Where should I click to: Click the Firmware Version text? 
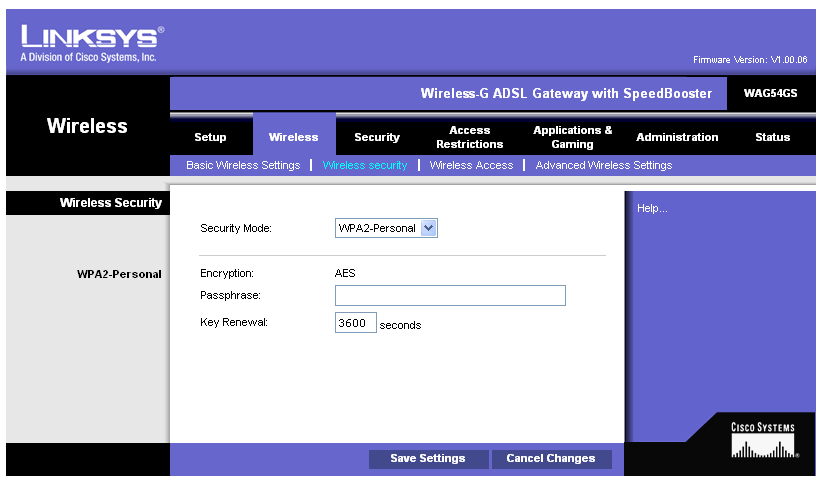[750, 60]
